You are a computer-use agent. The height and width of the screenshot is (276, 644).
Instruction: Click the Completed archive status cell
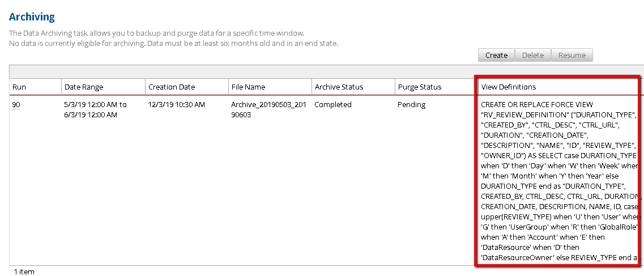pyautogui.click(x=333, y=105)
